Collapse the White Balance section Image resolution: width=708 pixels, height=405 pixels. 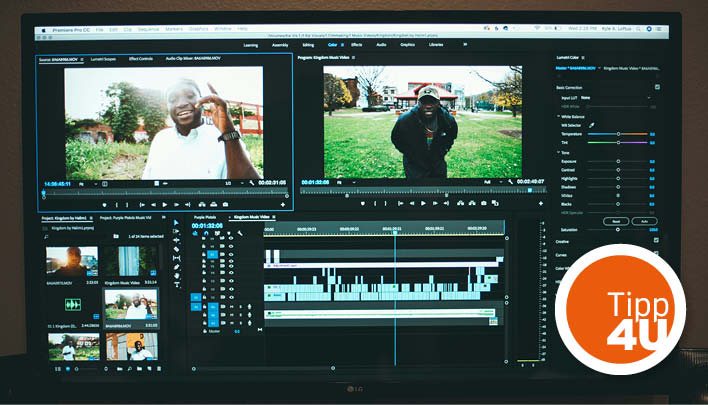tap(558, 116)
